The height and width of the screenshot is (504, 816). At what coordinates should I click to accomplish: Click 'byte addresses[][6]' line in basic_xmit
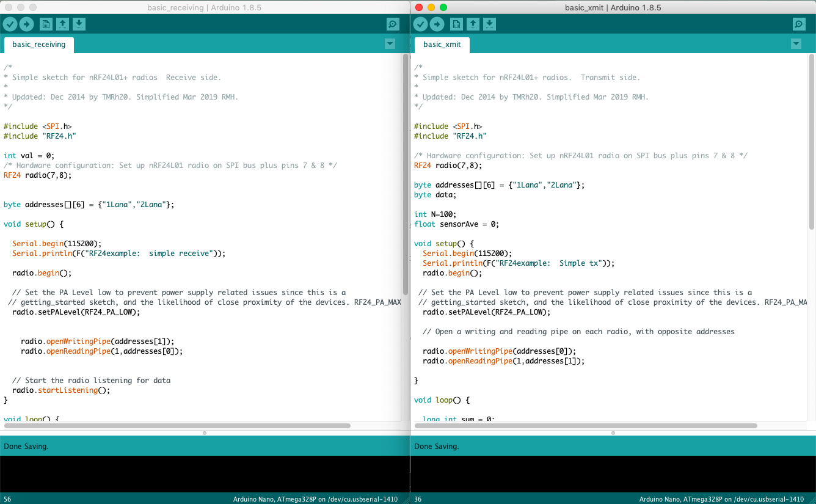(x=499, y=185)
